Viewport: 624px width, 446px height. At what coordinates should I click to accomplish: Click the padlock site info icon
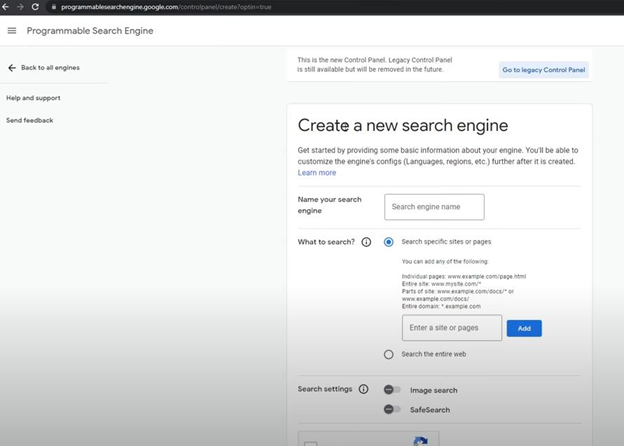(x=54, y=7)
